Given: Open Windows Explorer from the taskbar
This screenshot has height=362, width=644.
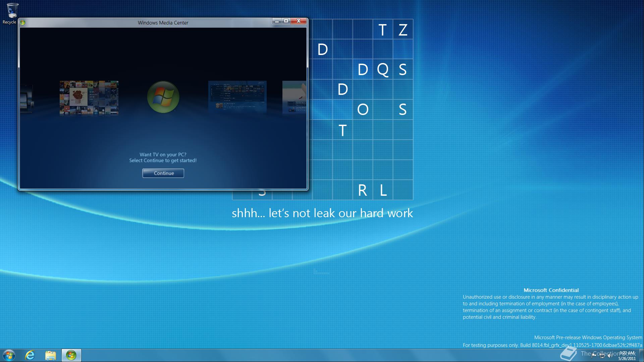Looking at the screenshot, I should tap(51, 355).
